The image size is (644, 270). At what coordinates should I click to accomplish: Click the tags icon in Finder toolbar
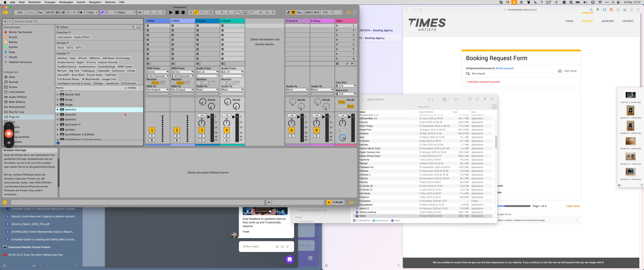tap(477, 99)
